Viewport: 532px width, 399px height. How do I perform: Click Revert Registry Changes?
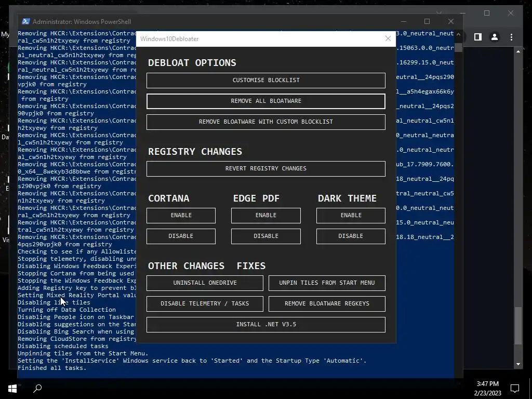(x=265, y=169)
